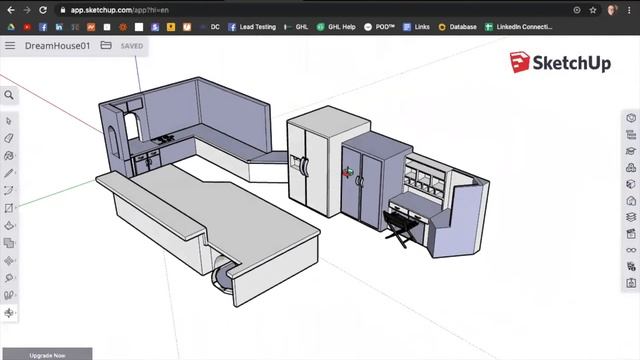Click the DreamHouse01 model name

point(57,46)
